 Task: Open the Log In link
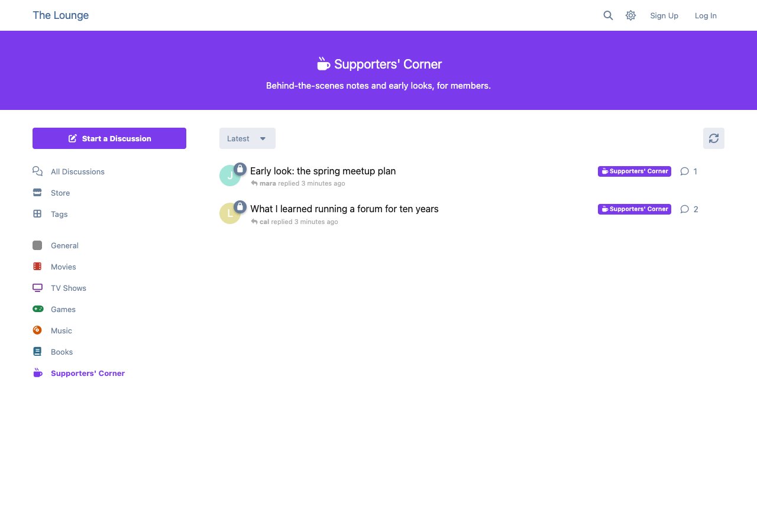(706, 15)
